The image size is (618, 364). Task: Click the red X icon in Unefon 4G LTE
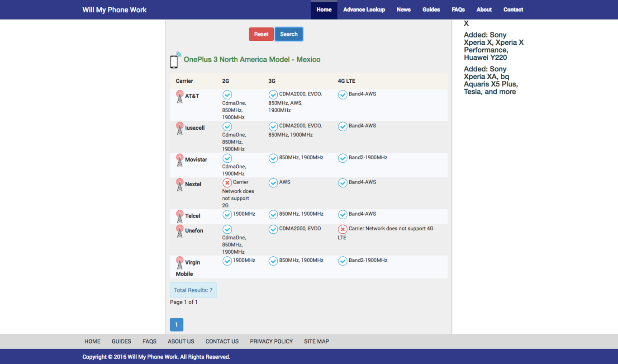(x=342, y=229)
